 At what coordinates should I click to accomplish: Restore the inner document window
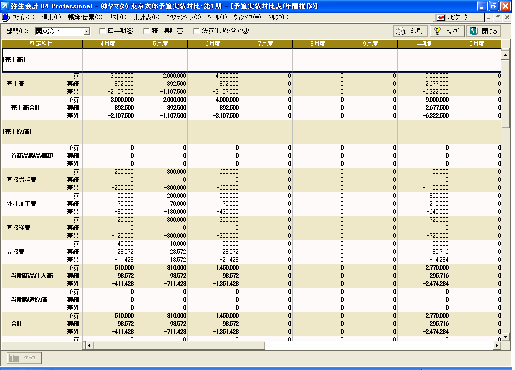497,17
